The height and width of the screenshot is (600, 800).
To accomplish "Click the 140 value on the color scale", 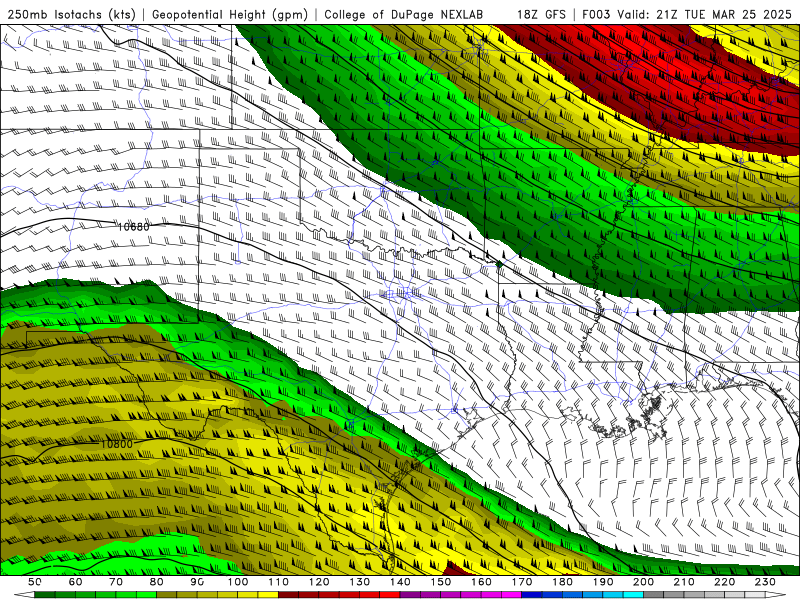I will pos(400,582).
